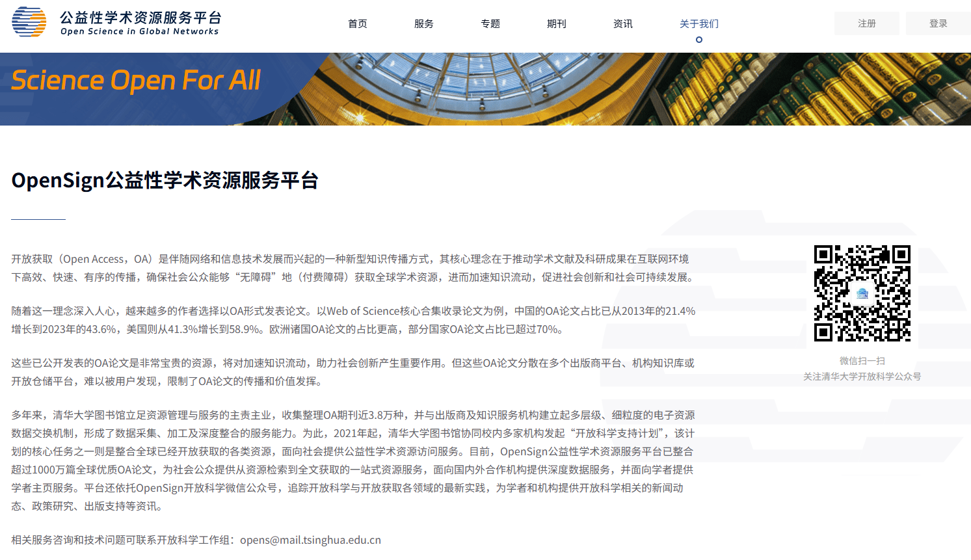Click the paragraph starting 多年来，清华大学图书馆

pyautogui.click(x=353, y=460)
